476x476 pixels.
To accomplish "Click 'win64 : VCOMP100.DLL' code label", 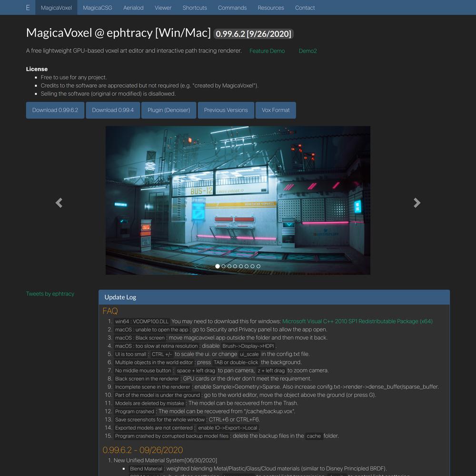I will pyautogui.click(x=142, y=321).
